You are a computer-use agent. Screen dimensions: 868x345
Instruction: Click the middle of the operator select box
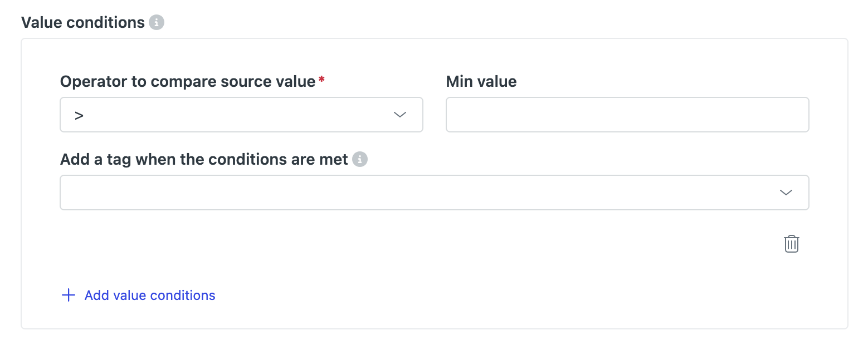coord(241,115)
